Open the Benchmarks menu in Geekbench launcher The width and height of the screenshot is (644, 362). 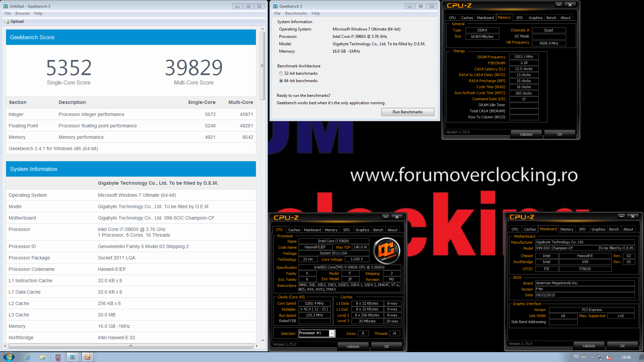296,13
